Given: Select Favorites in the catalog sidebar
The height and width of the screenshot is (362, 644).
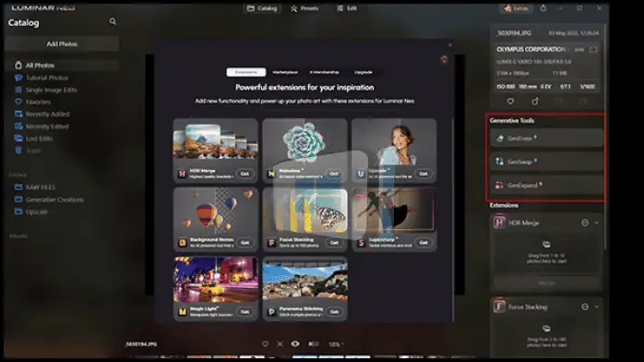Looking at the screenshot, I should click(x=38, y=102).
